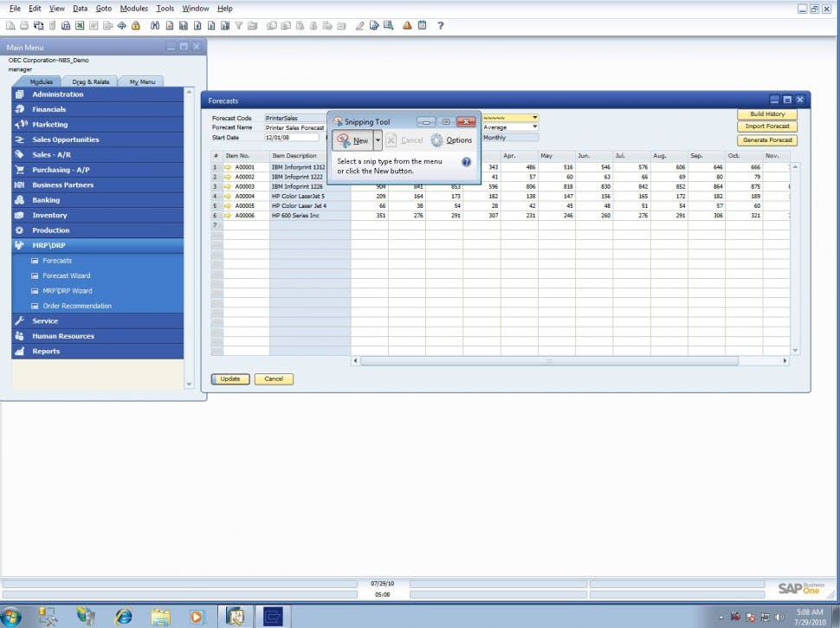Click the calendar toolbar icon

click(422, 25)
